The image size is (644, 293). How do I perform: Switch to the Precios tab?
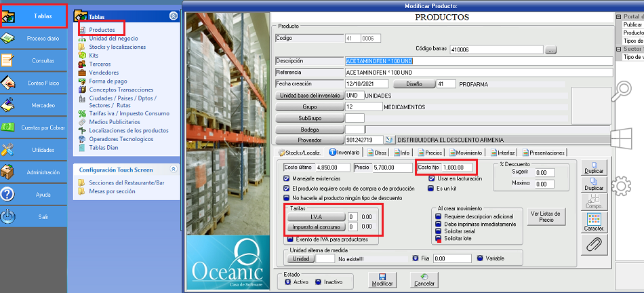[430, 153]
